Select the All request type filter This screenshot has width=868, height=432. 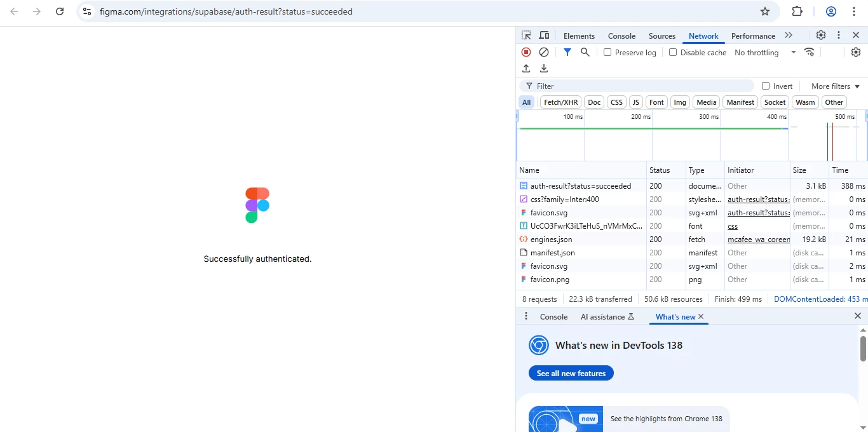527,102
